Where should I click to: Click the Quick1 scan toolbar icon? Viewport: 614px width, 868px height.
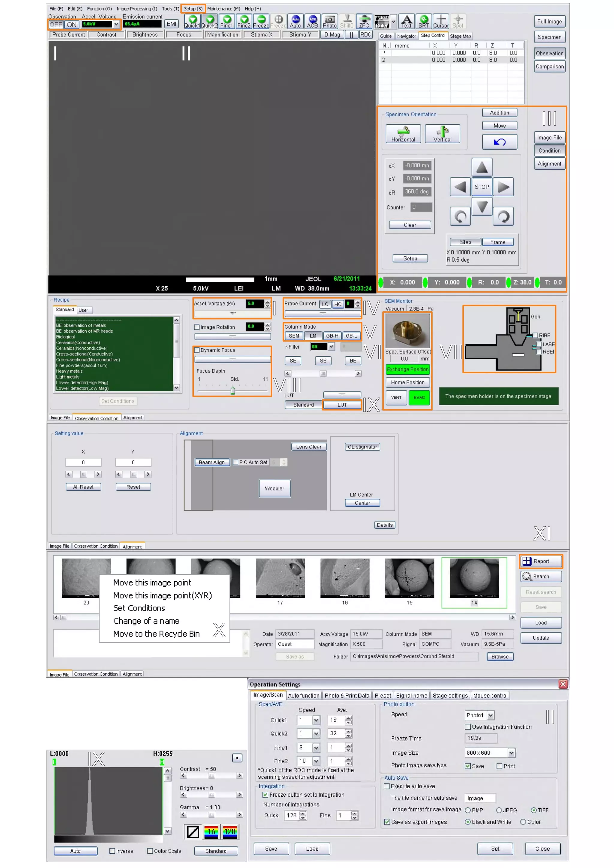pyautogui.click(x=192, y=21)
